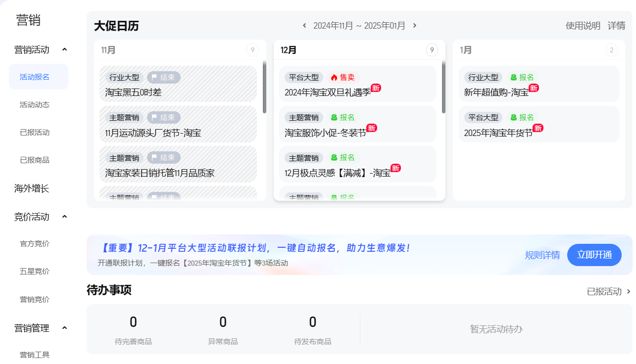The height and width of the screenshot is (364, 636).
Task: Collapse the 营销管理 sidebar section
Action: coord(64,328)
